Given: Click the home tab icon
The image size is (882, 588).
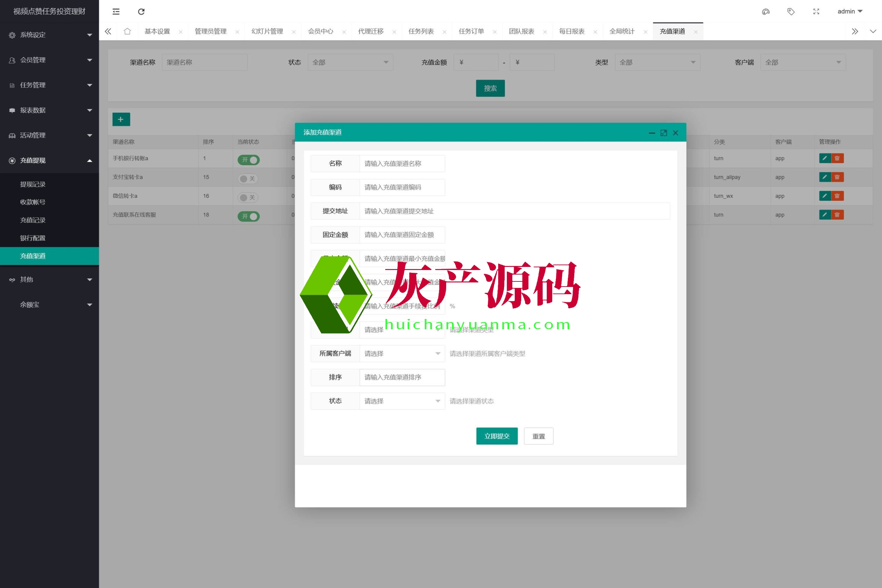Looking at the screenshot, I should tap(127, 31).
